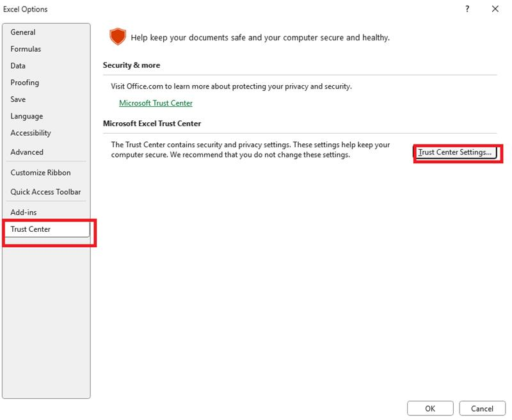512x420 pixels.
Task: Switch to Accessibility settings
Action: pyautogui.click(x=46, y=133)
